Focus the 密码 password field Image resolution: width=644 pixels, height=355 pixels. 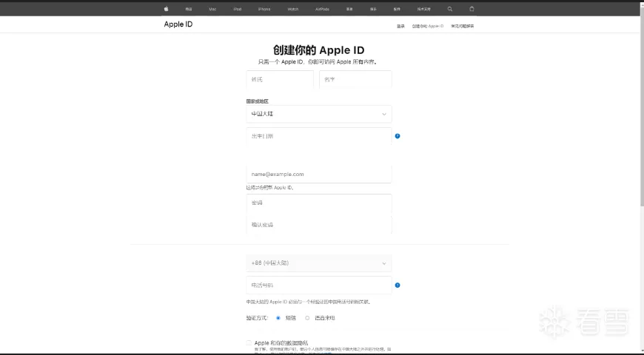[319, 203]
